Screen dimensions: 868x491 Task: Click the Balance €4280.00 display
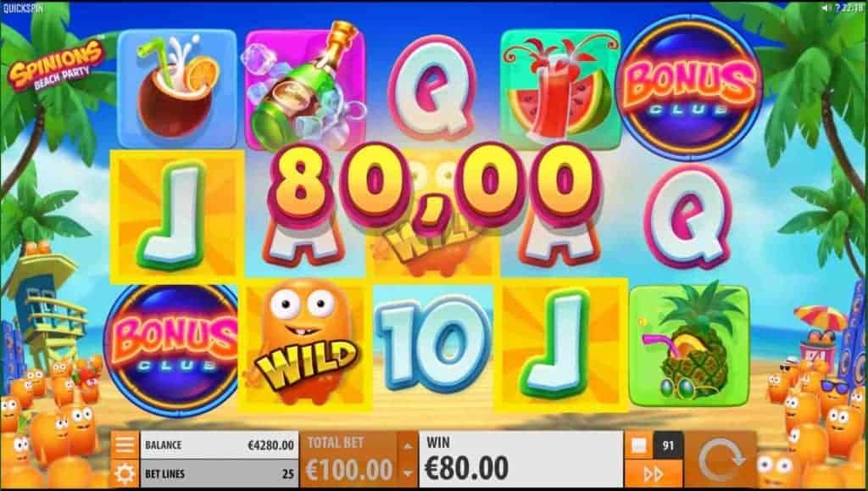pyautogui.click(x=220, y=445)
